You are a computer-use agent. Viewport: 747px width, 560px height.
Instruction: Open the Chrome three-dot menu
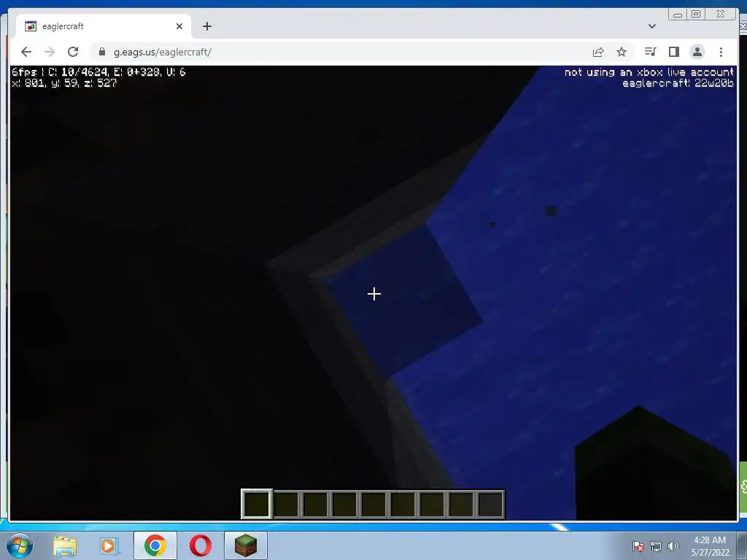pyautogui.click(x=721, y=52)
